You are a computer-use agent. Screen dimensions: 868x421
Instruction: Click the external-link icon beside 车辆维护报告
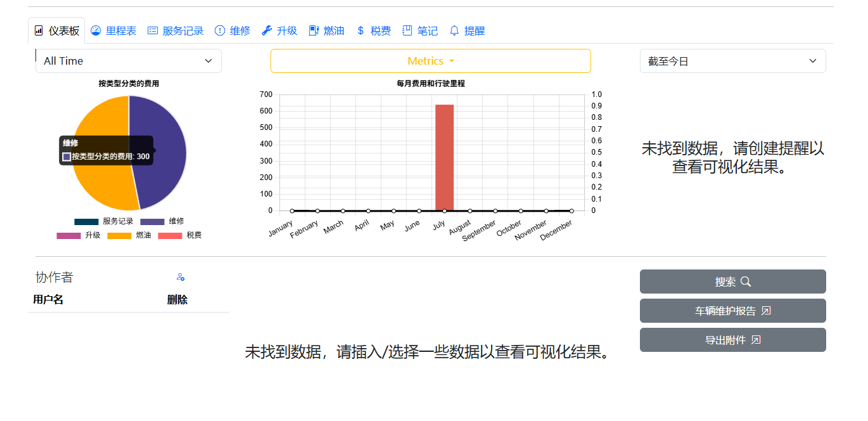point(766,311)
